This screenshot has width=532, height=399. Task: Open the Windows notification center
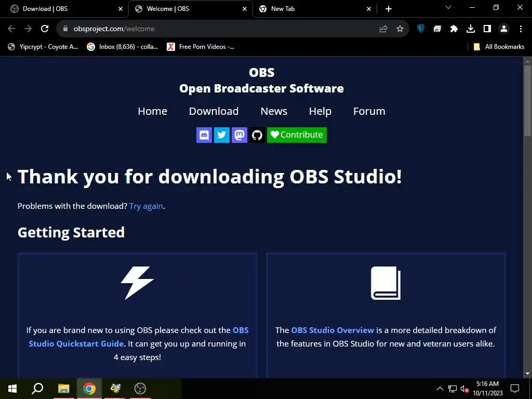515,389
